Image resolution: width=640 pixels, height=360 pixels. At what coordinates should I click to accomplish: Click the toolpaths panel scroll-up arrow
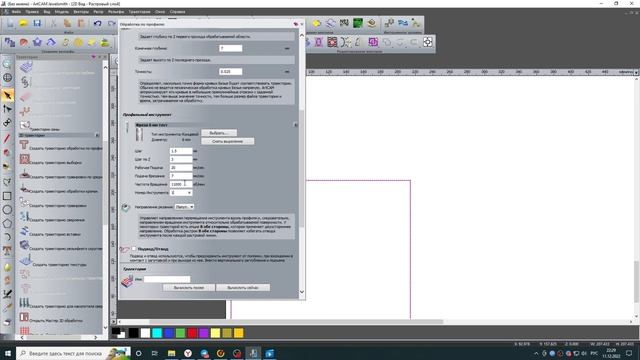tap(105, 67)
